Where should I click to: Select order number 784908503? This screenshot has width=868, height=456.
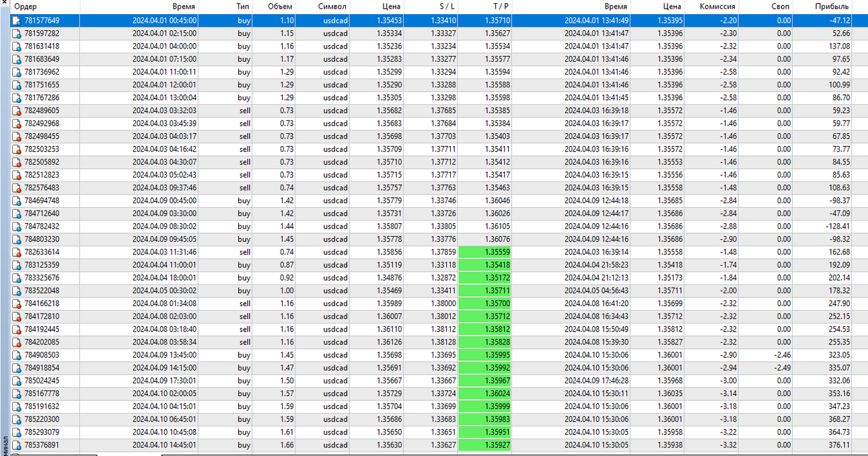[42, 355]
